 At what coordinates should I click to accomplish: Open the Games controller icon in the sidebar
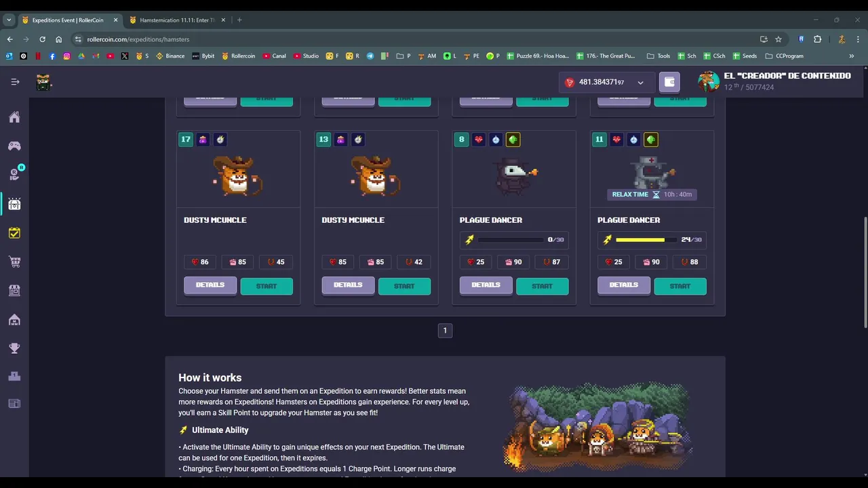click(14, 146)
